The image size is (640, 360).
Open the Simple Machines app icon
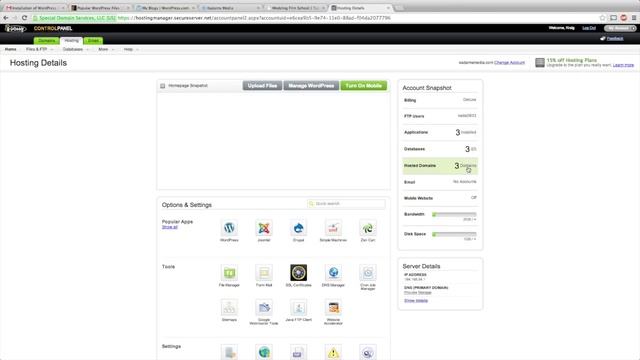coord(333,228)
